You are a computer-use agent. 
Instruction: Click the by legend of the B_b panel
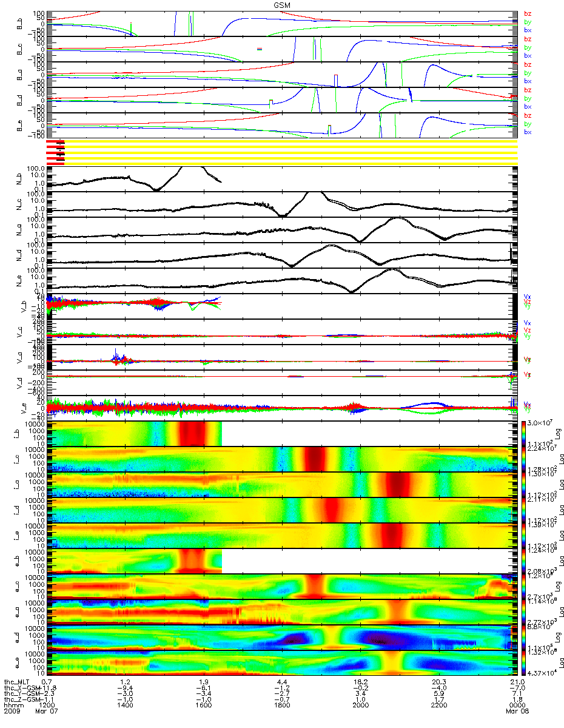[x=527, y=22]
